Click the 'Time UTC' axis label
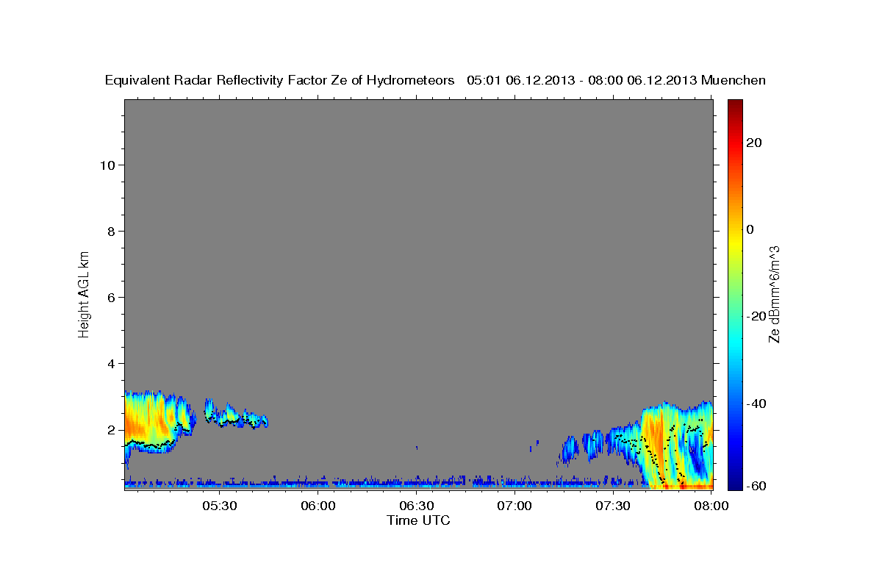The height and width of the screenshot is (588, 882). click(418, 520)
